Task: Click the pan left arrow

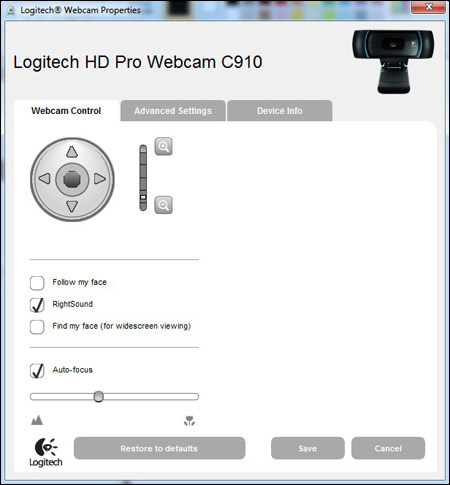Action: click(x=45, y=179)
